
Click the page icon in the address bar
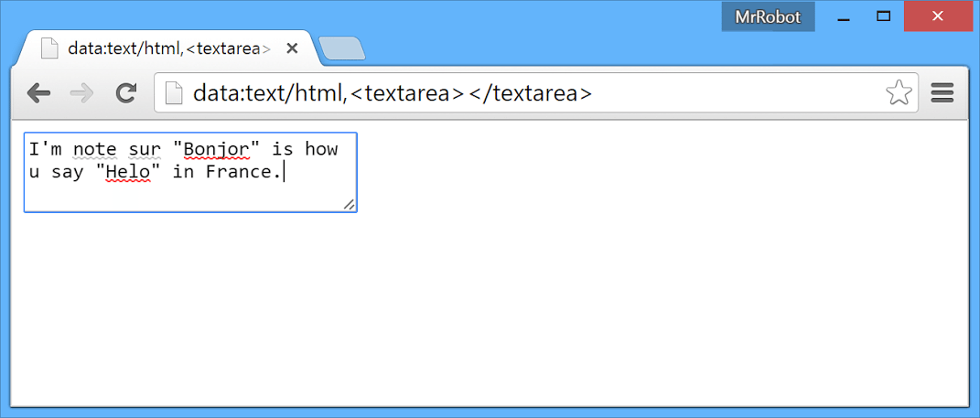click(x=173, y=93)
